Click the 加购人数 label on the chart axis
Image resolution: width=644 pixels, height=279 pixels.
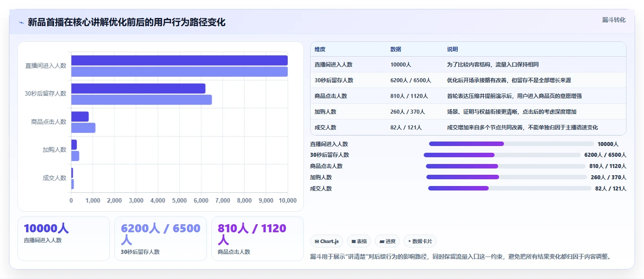pos(55,150)
